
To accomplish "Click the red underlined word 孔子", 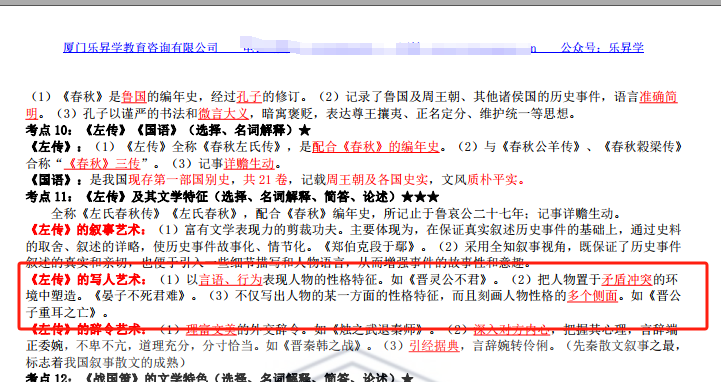I will (249, 97).
